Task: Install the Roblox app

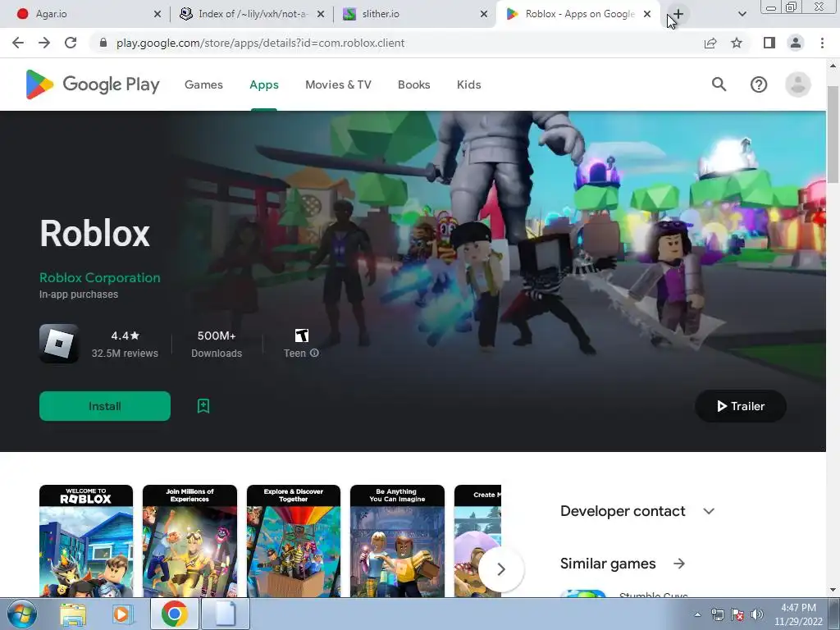Action: pos(105,406)
